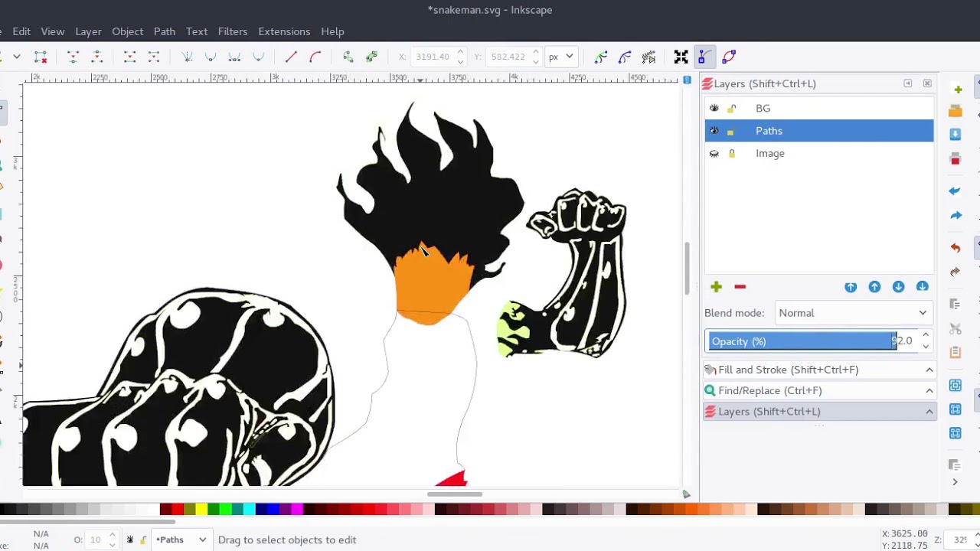Lower current layer one step

point(898,287)
